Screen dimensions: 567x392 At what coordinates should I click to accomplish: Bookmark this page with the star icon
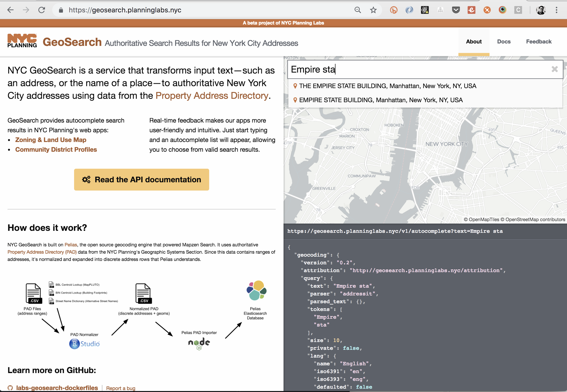pyautogui.click(x=373, y=10)
